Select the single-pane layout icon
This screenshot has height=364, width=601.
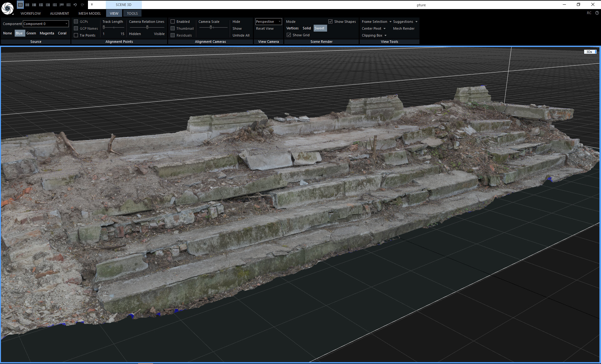click(x=20, y=5)
